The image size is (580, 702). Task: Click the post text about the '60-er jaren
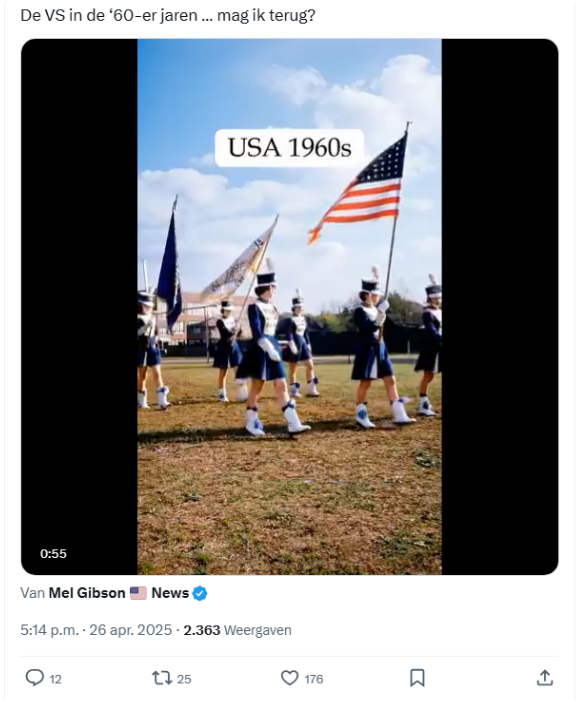tap(168, 16)
